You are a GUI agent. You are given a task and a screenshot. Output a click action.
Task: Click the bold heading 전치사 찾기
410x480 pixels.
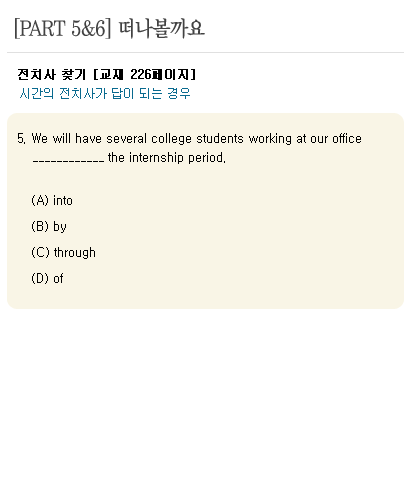point(52,74)
